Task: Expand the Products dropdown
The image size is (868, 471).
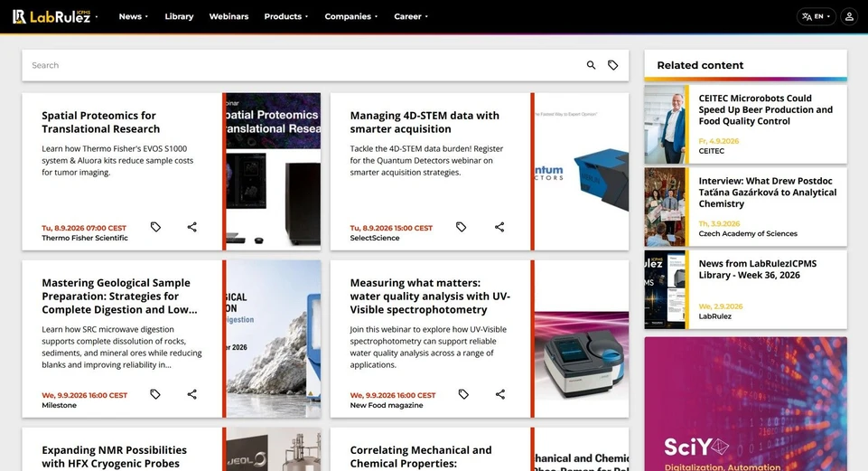Action: pyautogui.click(x=286, y=16)
